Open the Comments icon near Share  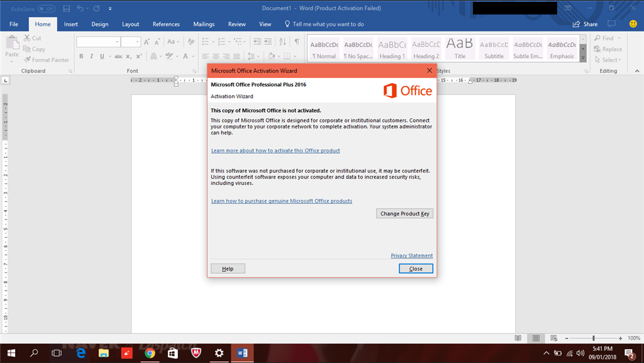[610, 24]
